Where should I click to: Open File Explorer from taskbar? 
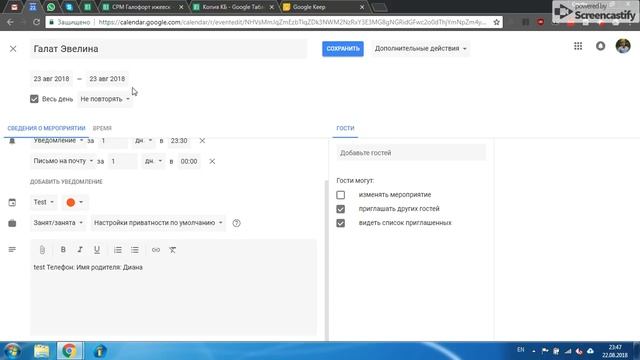coord(41,351)
